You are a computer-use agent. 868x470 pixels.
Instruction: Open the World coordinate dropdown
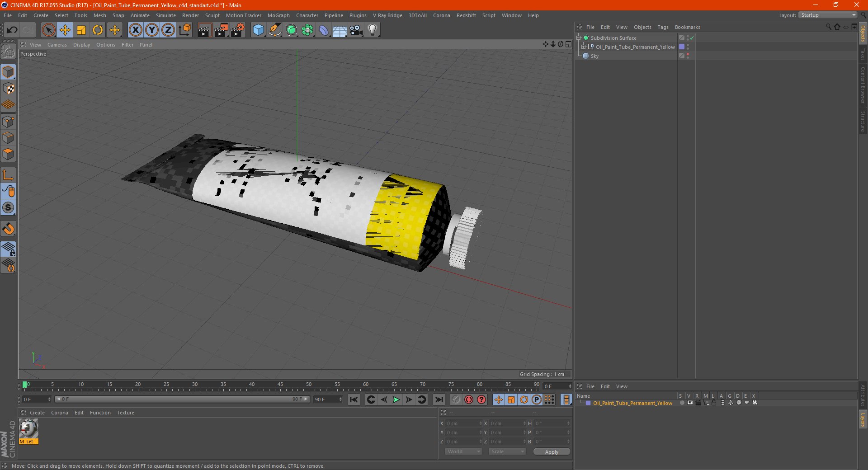463,451
